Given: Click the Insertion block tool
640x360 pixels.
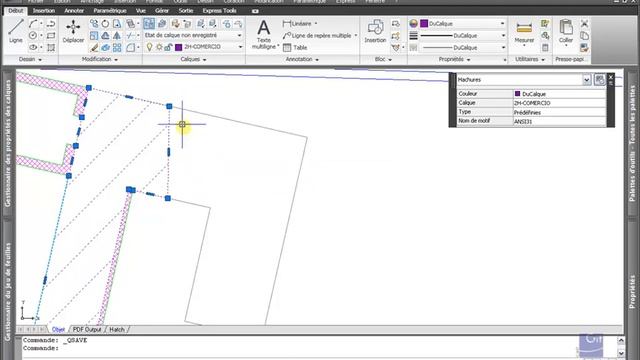Looking at the screenshot, I should (x=375, y=32).
